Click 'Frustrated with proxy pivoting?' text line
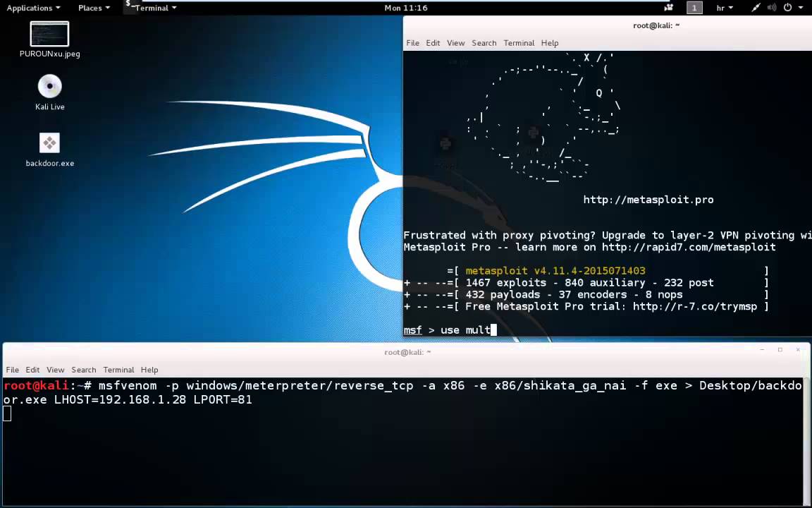812x508 pixels. pos(608,236)
